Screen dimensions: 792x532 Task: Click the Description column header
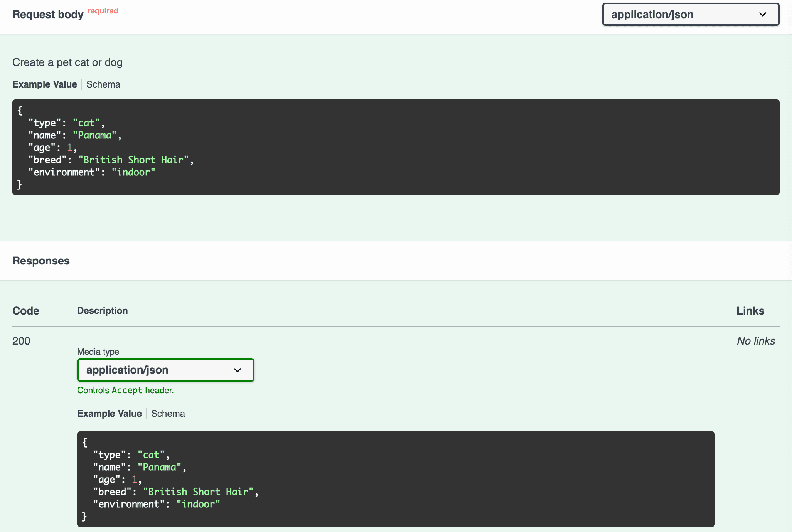coord(103,311)
